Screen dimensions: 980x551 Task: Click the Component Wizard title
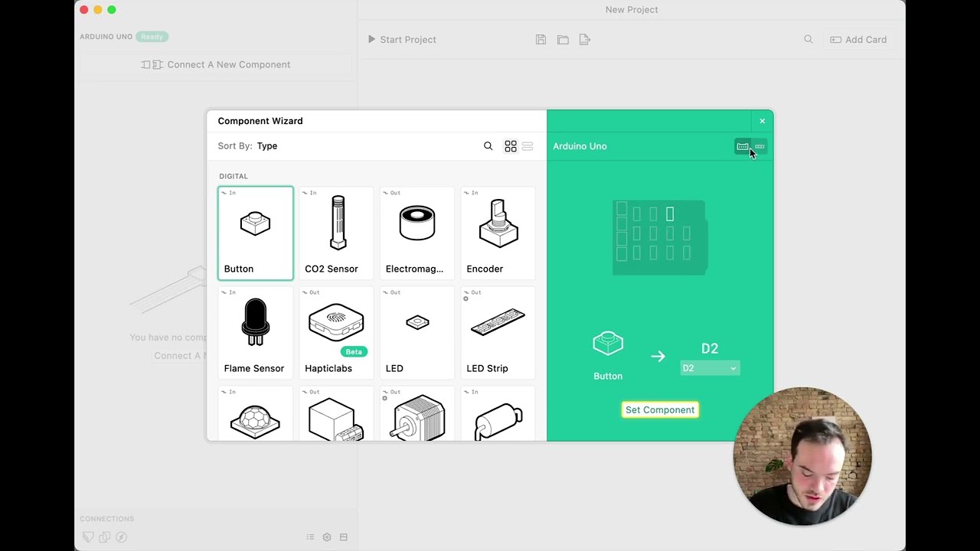(260, 121)
